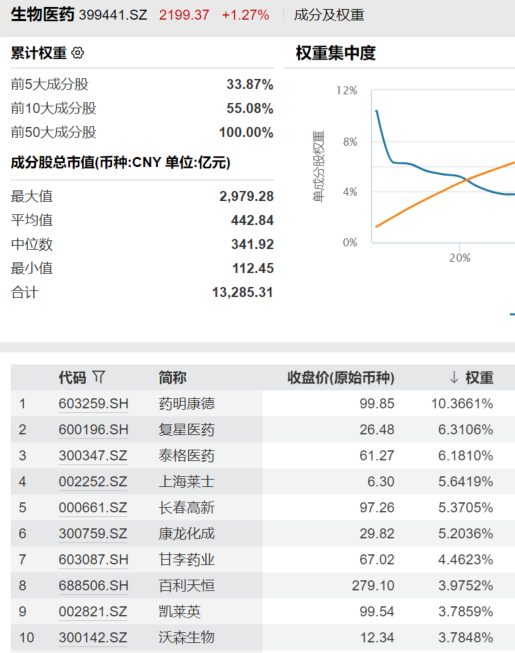Select the 凯莱英 name cell
Image resolution: width=515 pixels, height=653 pixels.
pyautogui.click(x=179, y=611)
